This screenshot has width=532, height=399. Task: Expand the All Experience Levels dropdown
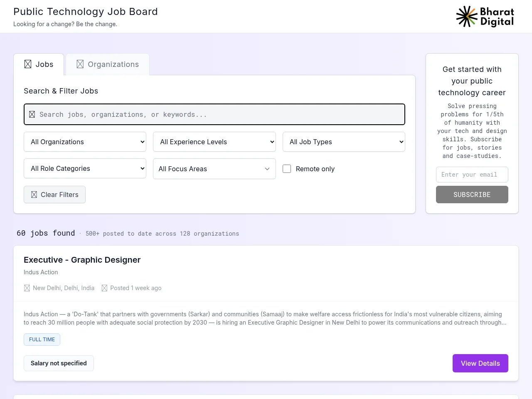pos(214,142)
